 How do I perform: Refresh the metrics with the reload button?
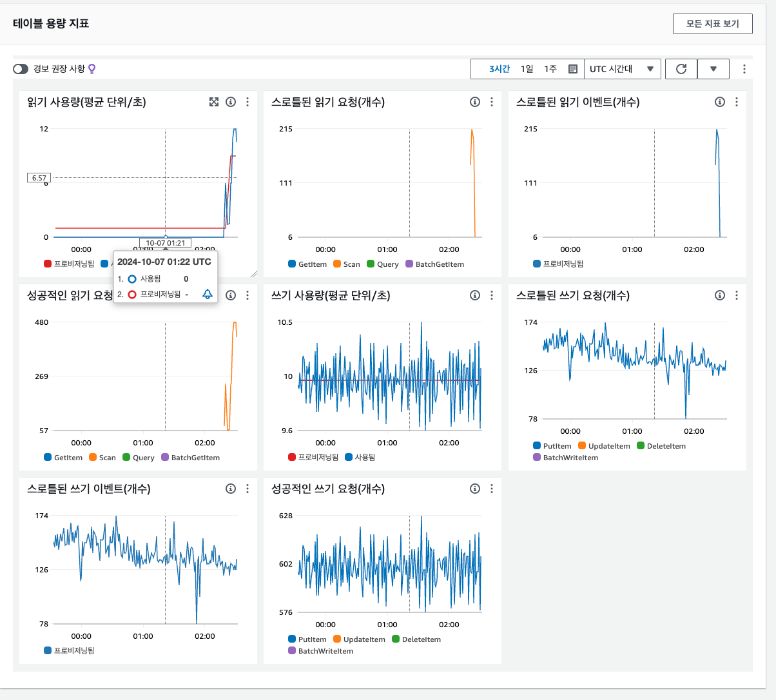(681, 69)
